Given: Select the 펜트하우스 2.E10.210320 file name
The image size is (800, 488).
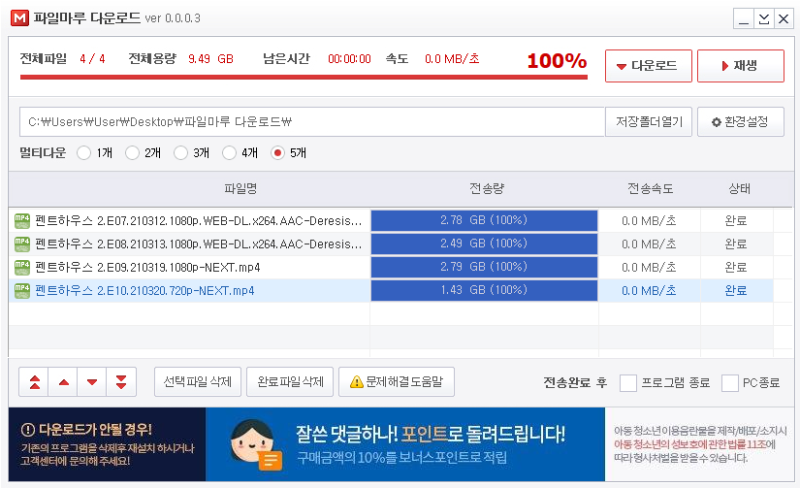Looking at the screenshot, I should click(x=144, y=290).
